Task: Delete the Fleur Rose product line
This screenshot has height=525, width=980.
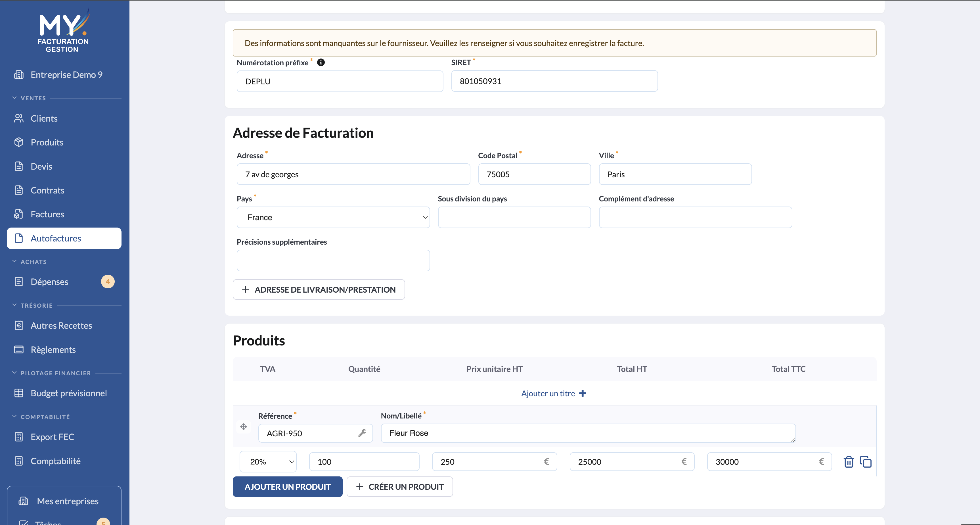Action: [x=849, y=462]
